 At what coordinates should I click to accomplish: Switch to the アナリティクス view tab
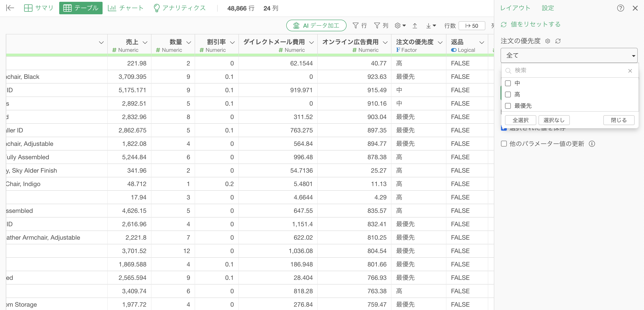click(x=179, y=8)
